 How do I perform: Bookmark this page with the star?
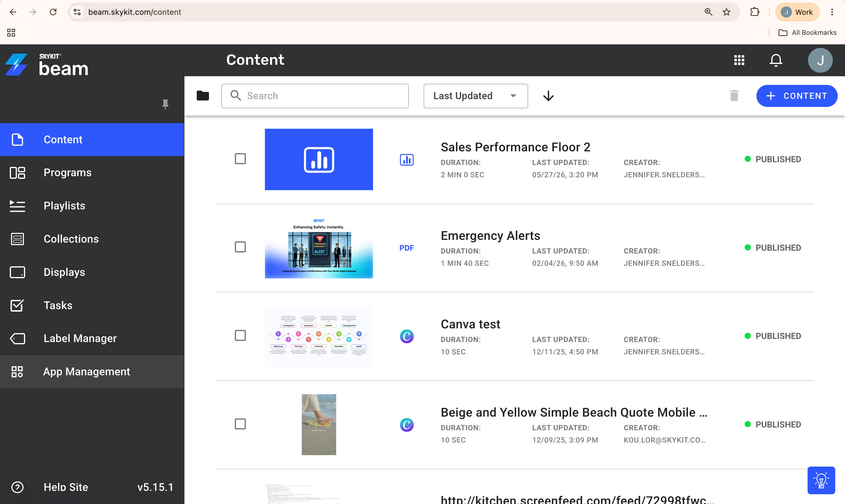(726, 12)
